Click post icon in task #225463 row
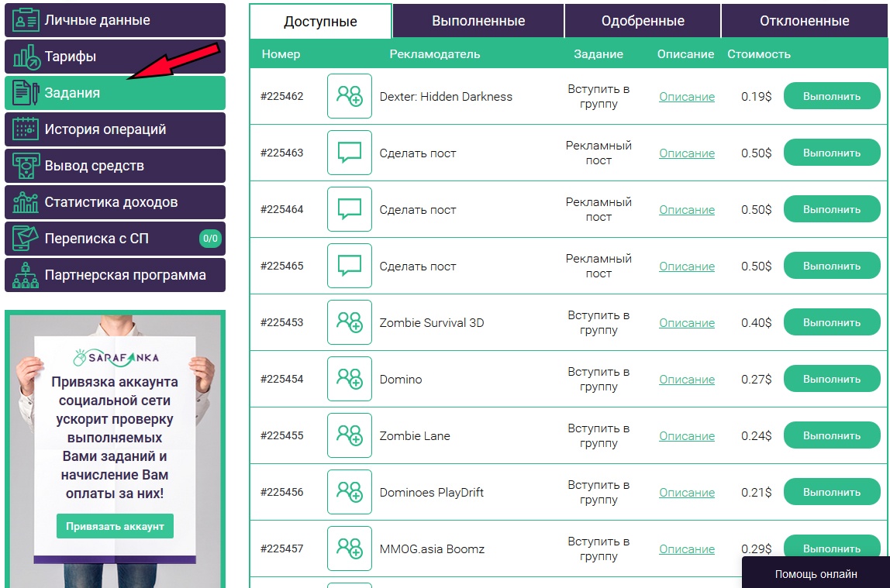The image size is (890, 588). [x=350, y=153]
